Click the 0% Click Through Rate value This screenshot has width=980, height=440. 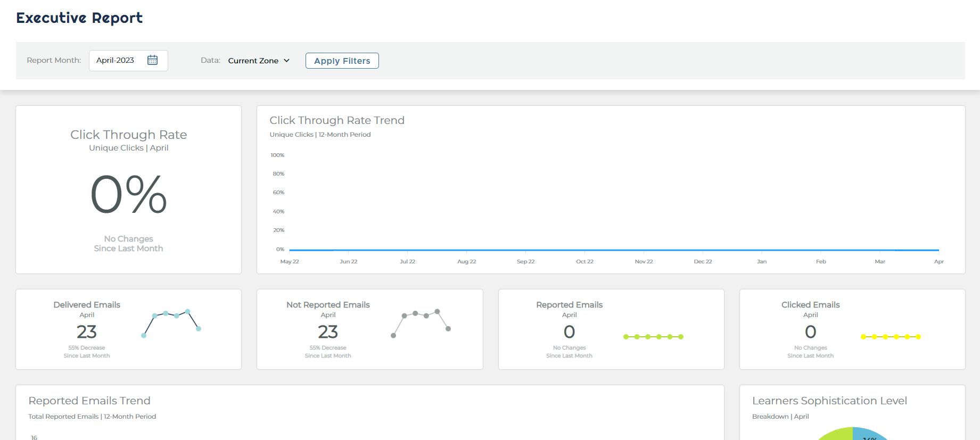[129, 194]
